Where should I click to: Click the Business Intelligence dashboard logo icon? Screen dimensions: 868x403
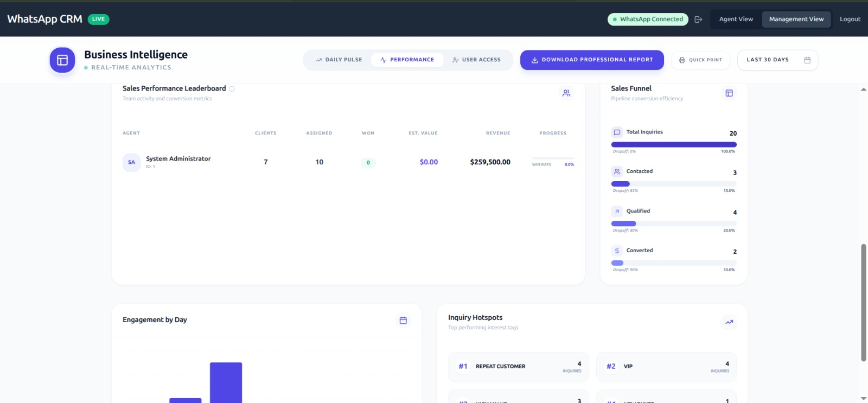tap(62, 60)
